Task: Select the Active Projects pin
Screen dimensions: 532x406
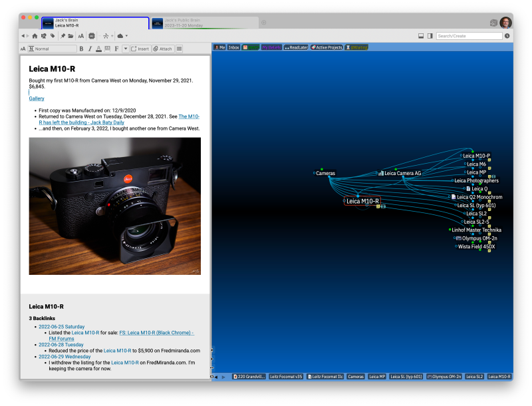Action: tap(326, 47)
